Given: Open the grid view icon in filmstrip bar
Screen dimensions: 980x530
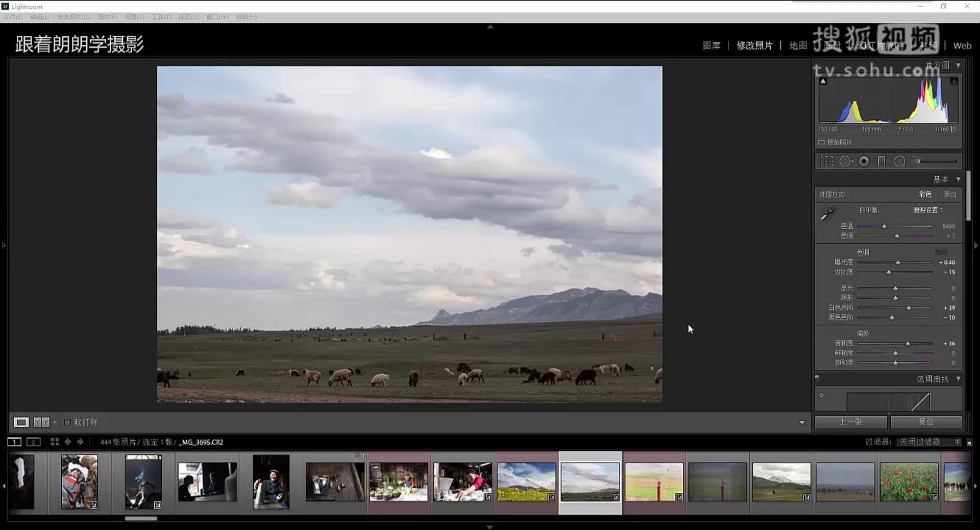Looking at the screenshot, I should click(55, 441).
